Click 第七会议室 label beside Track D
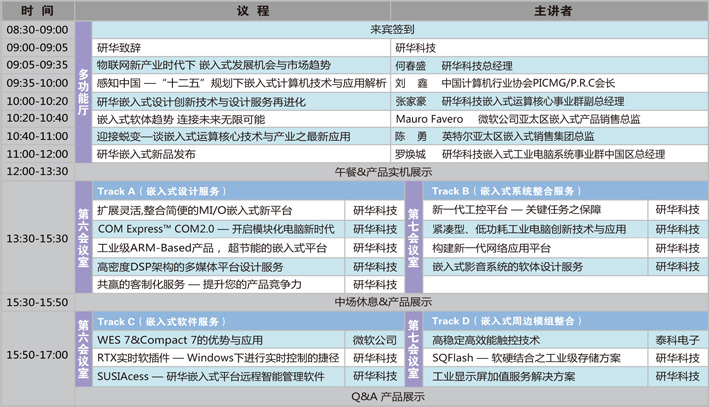Screen dimensions: 710x407 point(413,349)
